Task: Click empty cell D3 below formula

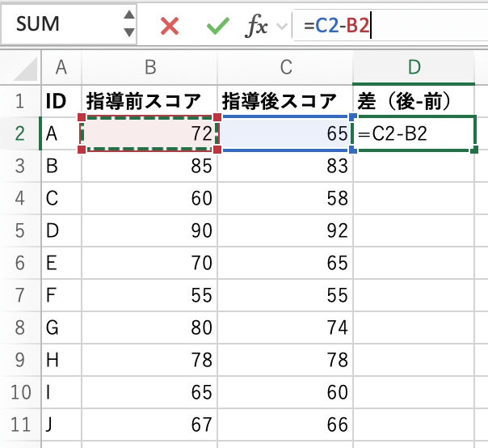Action: pos(414,166)
